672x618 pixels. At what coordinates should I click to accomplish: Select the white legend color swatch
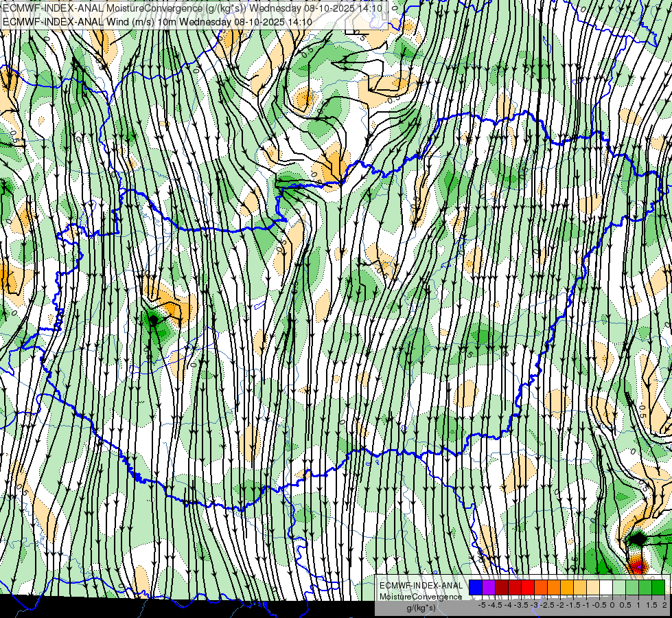(606, 588)
